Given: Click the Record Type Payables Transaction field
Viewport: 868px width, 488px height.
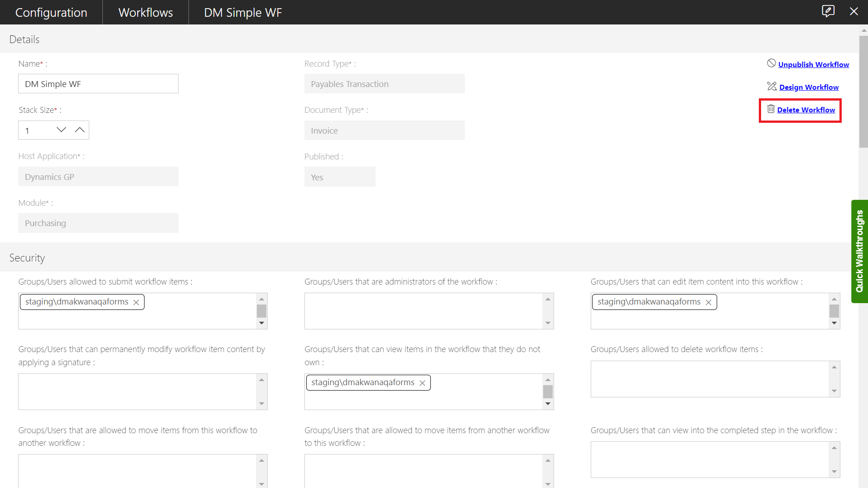Looking at the screenshot, I should click(x=385, y=84).
